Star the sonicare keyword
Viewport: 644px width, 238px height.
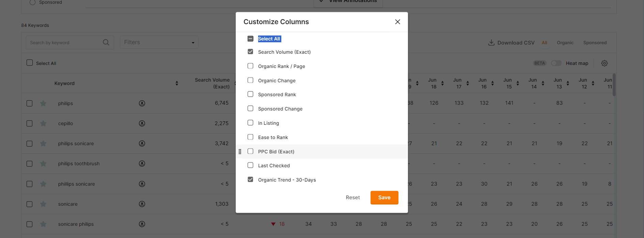[x=43, y=204]
